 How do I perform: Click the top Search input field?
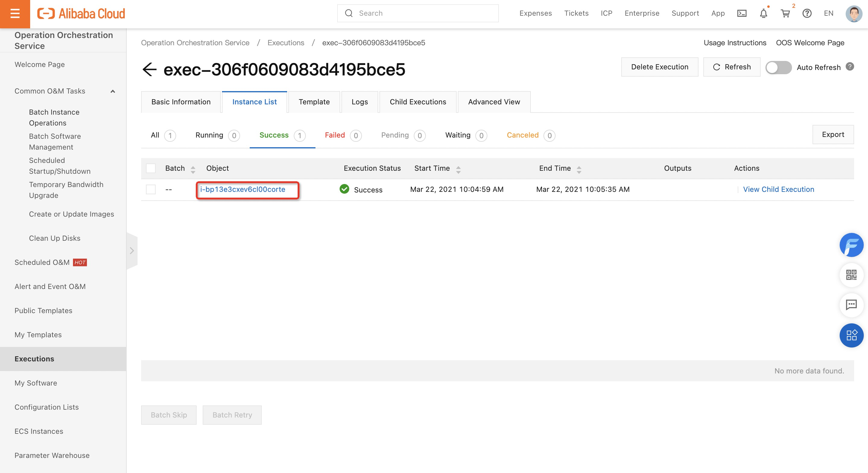(x=418, y=13)
